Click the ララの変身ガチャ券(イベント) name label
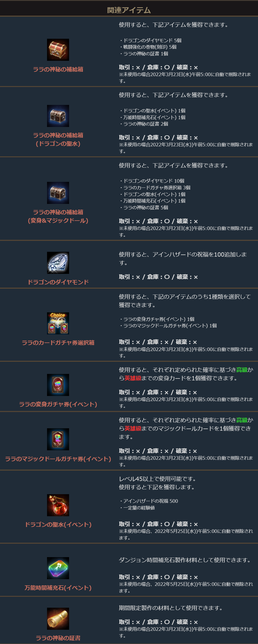 (x=58, y=404)
